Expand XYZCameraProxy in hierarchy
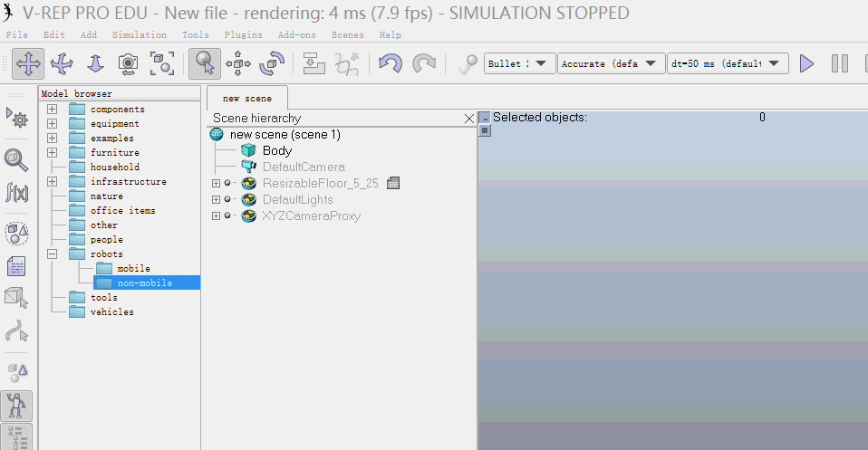The height and width of the screenshot is (450, 868). [216, 215]
